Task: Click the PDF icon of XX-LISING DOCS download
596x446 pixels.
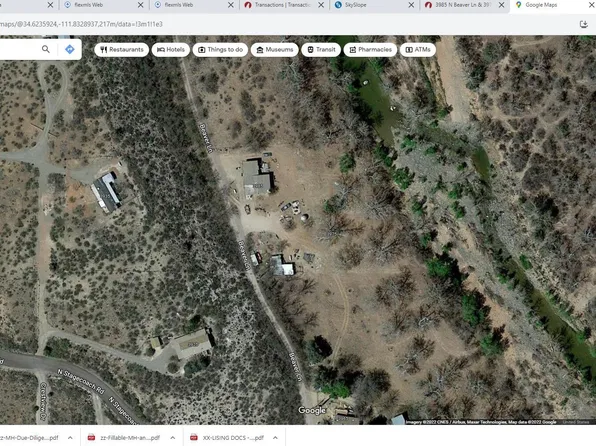Action: tap(194, 437)
